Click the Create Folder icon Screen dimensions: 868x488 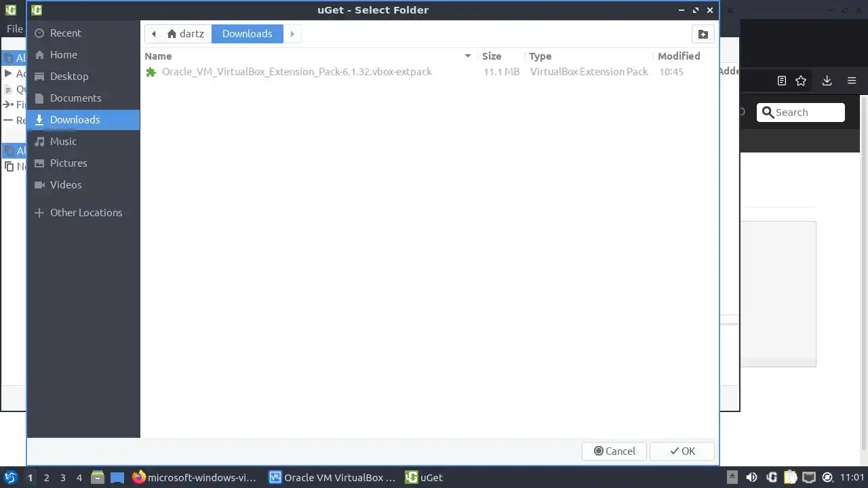(703, 34)
